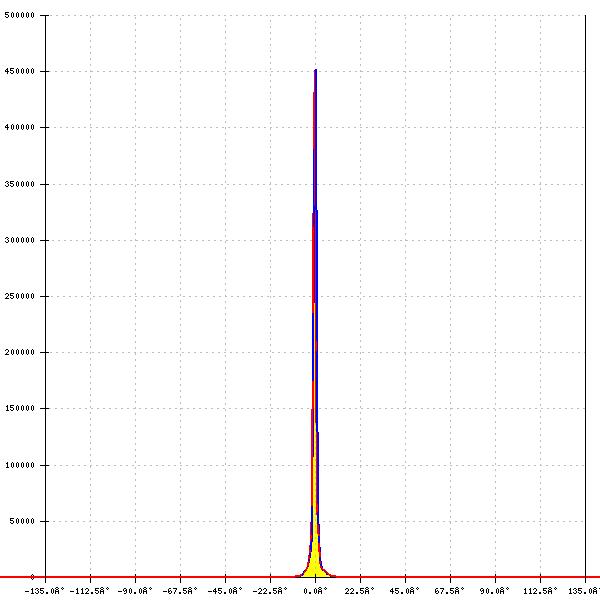Select the -67.5 x-axis label
The height and width of the screenshot is (600, 600).
[180, 591]
